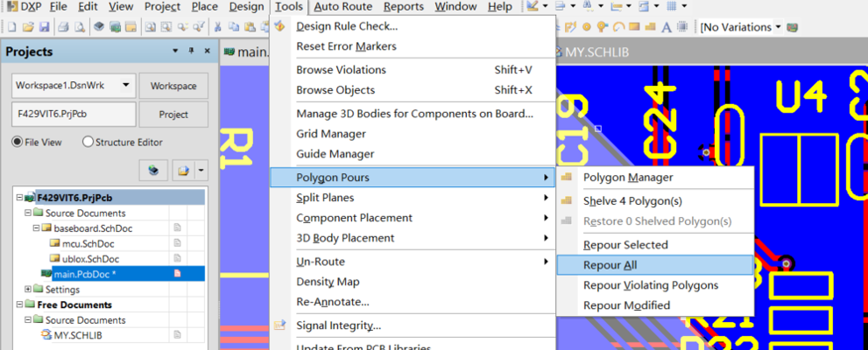
Task: Close the Projects panel
Action: (207, 51)
